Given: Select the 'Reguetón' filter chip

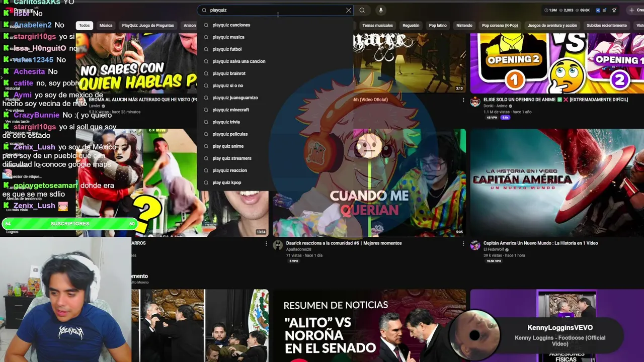Looking at the screenshot, I should (411, 25).
